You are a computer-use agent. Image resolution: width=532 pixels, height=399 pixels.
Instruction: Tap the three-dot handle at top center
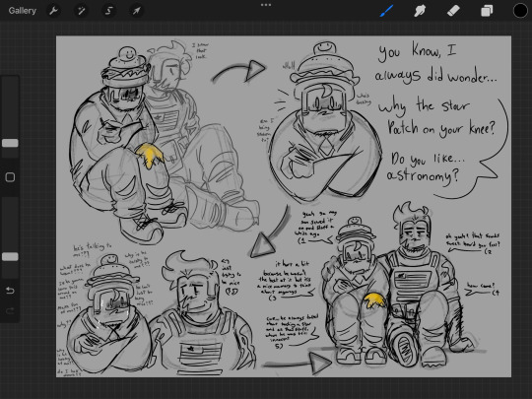tap(266, 5)
